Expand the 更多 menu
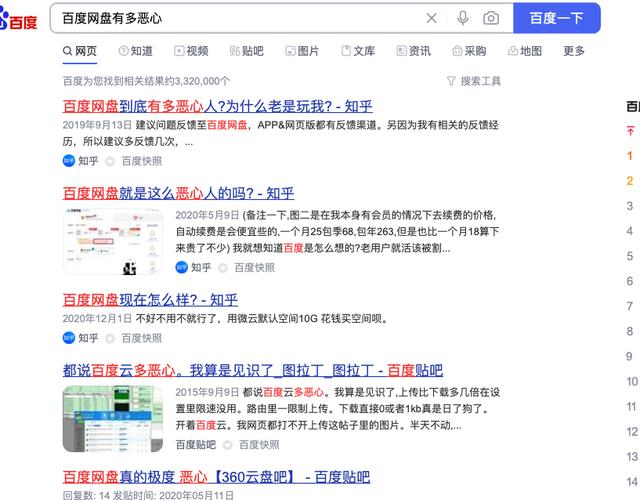This screenshot has height=500, width=640. [x=574, y=51]
